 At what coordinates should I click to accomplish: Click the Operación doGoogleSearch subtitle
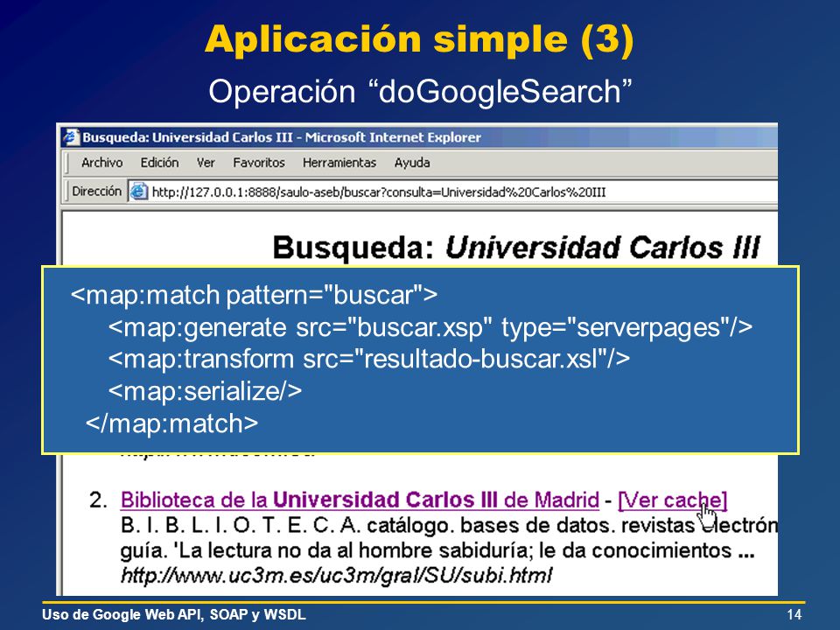pyautogui.click(x=420, y=91)
